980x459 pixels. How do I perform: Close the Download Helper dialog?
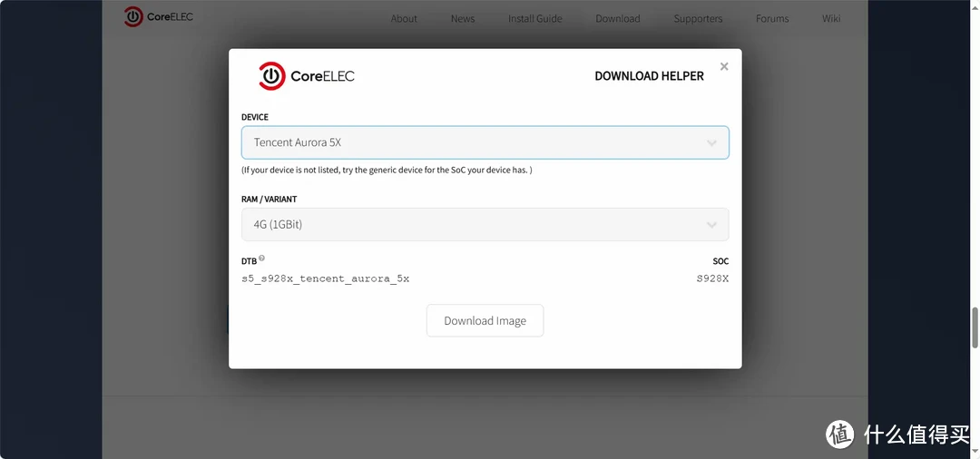(x=724, y=66)
